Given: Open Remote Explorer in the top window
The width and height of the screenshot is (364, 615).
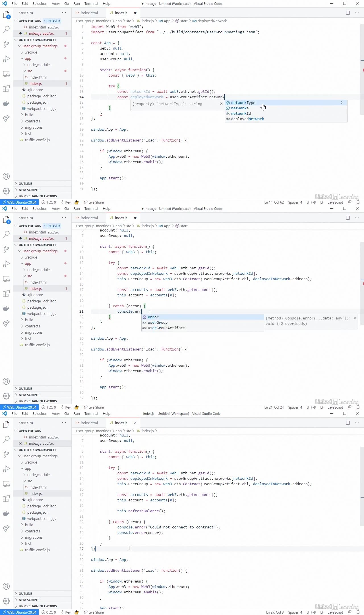Looking at the screenshot, I should 6,74.
